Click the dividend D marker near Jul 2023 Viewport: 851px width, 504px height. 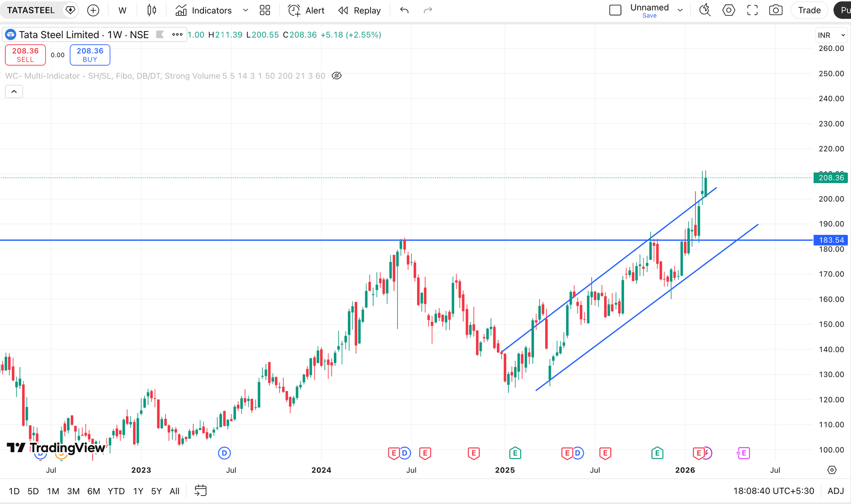(225, 453)
